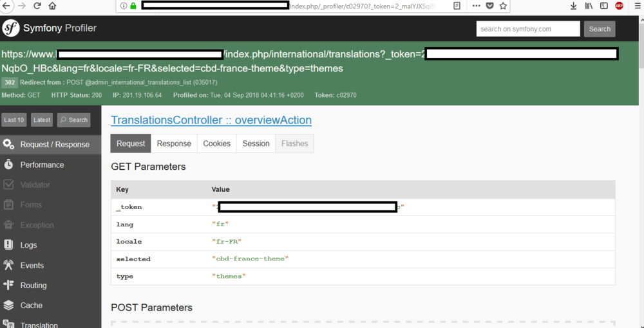
Task: Click the 302 redirect status badge
Action: tap(10, 82)
